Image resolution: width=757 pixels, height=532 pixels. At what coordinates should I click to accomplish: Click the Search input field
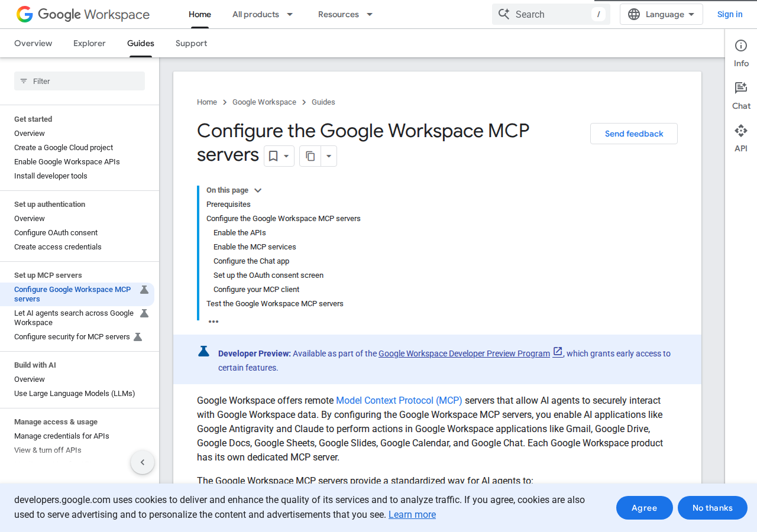pos(551,14)
